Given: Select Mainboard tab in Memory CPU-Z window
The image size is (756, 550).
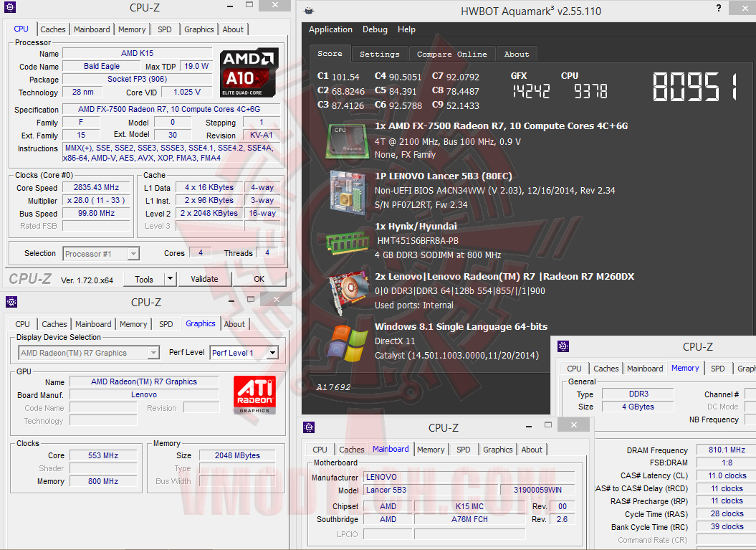Looking at the screenshot, I should click(645, 369).
